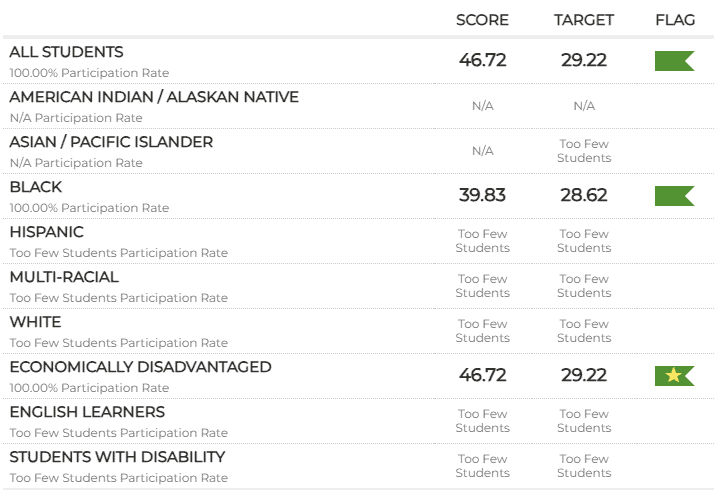Click the green flag for All Students
The height and width of the screenshot is (497, 721).
[x=674, y=61]
